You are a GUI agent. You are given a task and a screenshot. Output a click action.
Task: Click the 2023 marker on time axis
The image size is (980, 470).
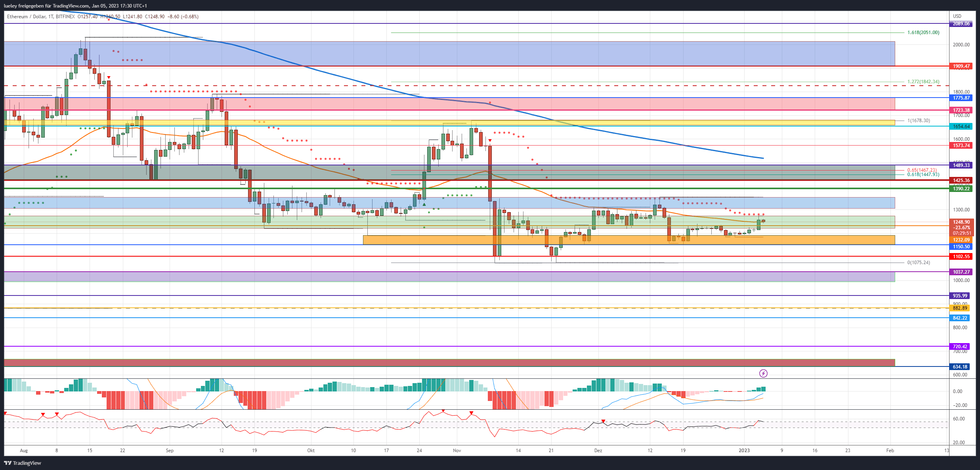point(744,451)
